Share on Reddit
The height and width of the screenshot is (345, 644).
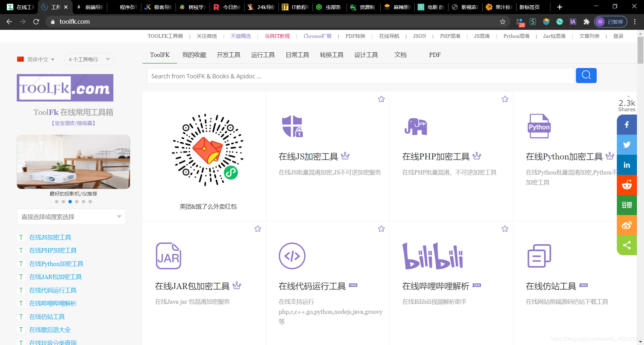coord(627,185)
